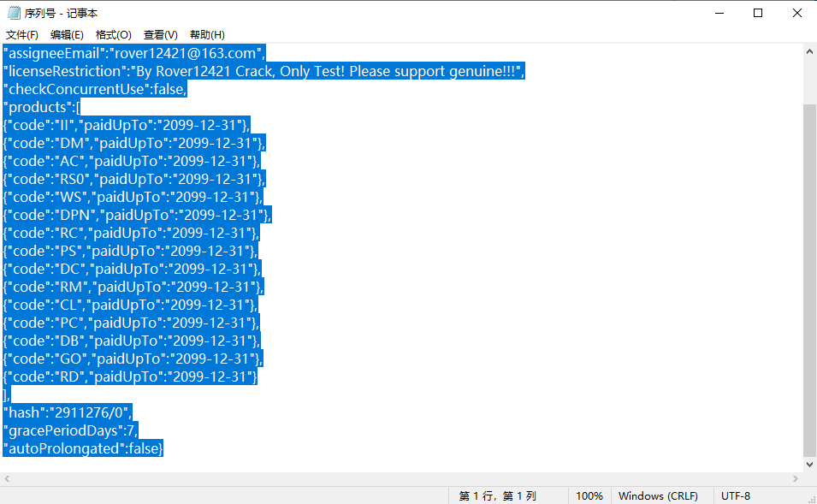Click the checkConcurrentUse:false line
The width and height of the screenshot is (817, 504).
coord(95,89)
